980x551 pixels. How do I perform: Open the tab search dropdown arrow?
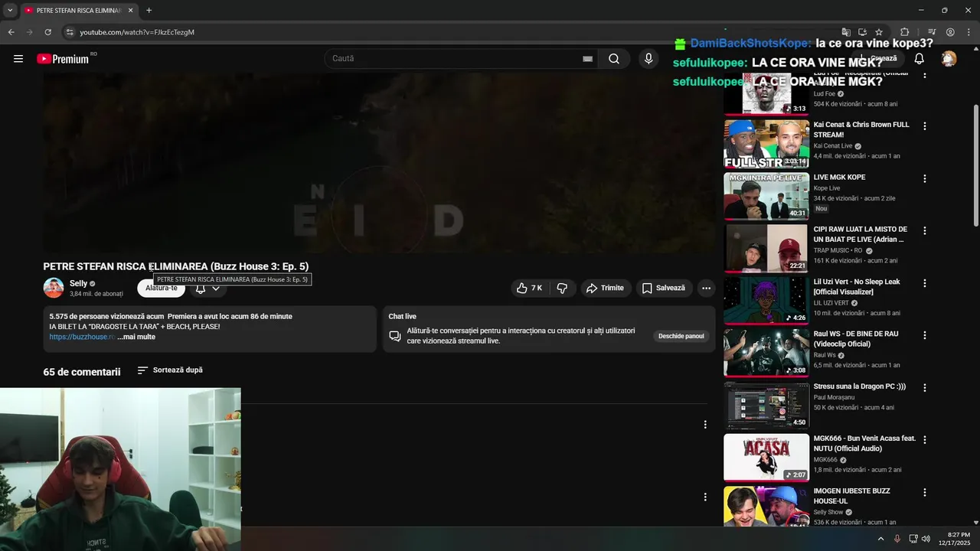(x=10, y=11)
